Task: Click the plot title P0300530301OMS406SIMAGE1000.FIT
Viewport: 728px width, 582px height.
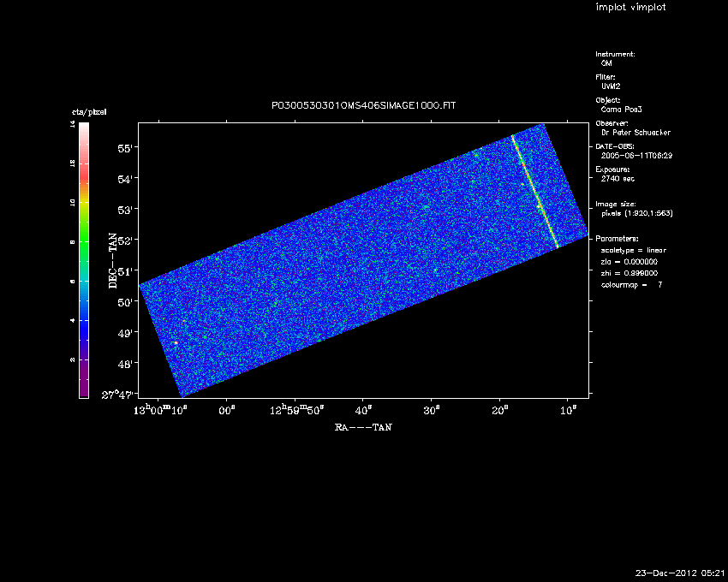Action: coord(363,106)
